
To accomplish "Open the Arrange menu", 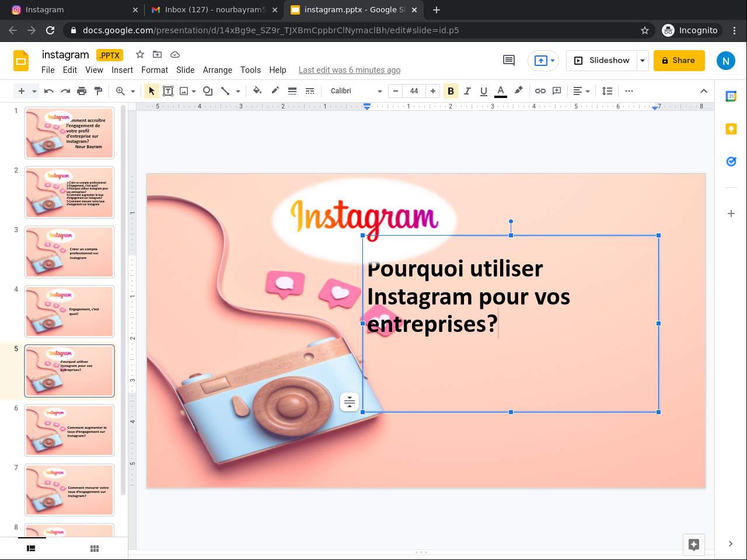I will (217, 70).
